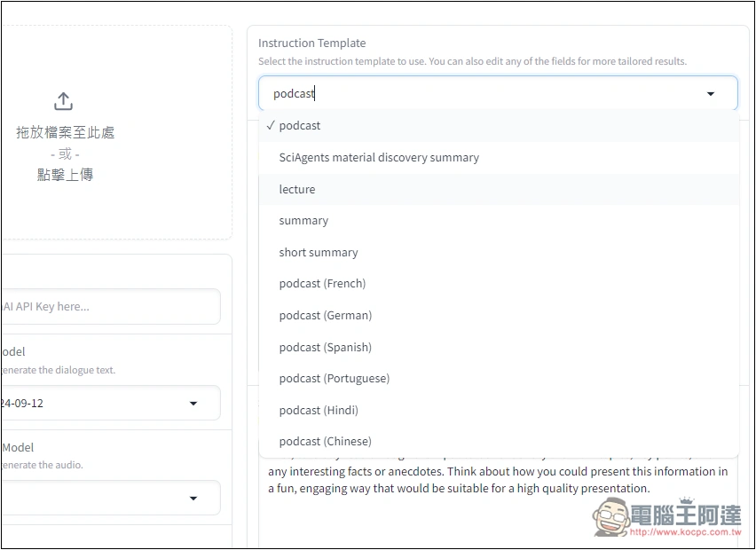The image size is (756, 550).
Task: Click the Instruction Template dropdown arrow
Action: click(x=710, y=93)
